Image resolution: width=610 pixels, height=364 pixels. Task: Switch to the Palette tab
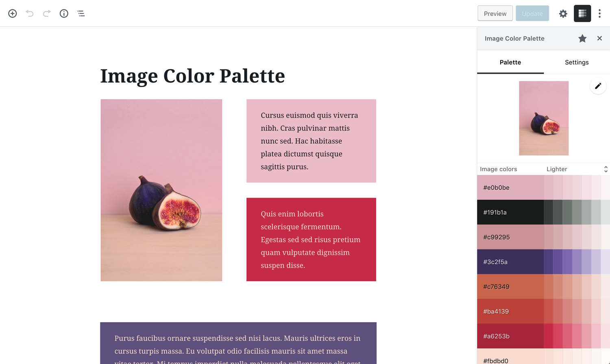pyautogui.click(x=510, y=62)
